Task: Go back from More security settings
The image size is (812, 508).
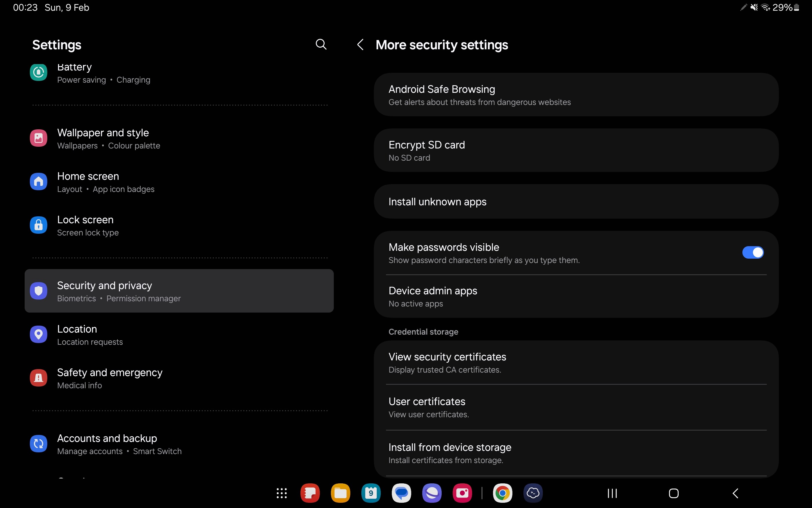Action: 360,45
